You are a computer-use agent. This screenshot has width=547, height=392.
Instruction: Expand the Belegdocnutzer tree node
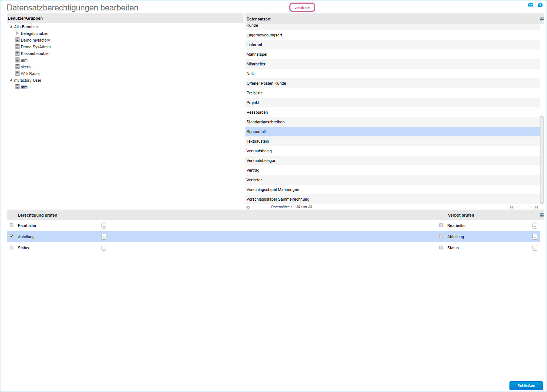click(17, 33)
